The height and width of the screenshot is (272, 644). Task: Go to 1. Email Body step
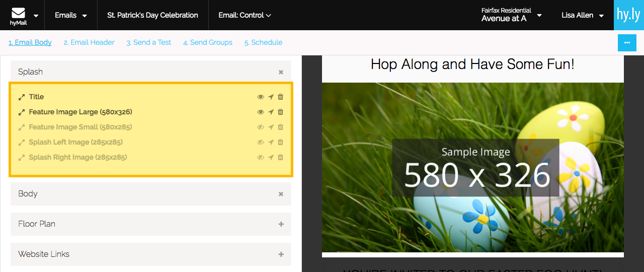tap(30, 42)
